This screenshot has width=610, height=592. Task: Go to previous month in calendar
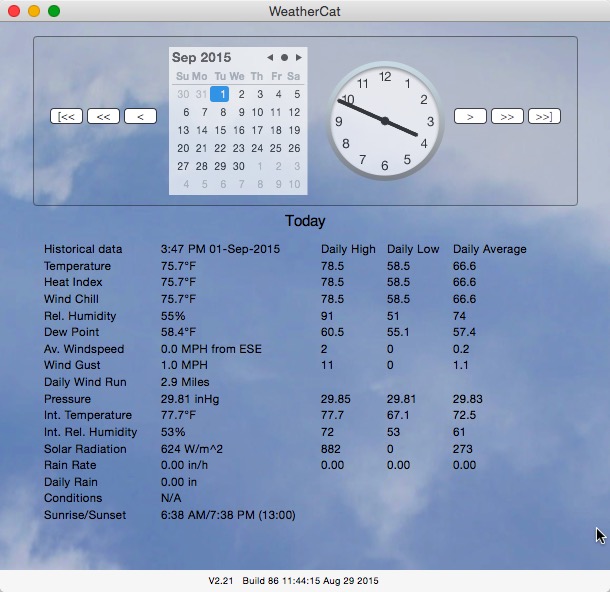270,58
